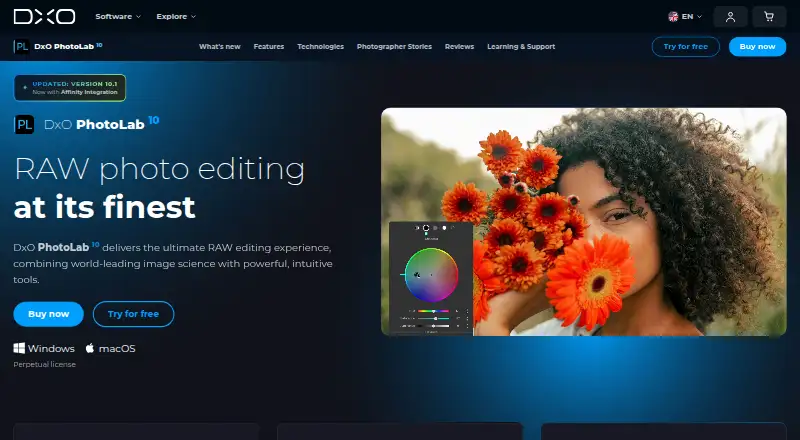Viewport: 800px width, 440px height.
Task: Open the shopping cart icon
Action: pos(769,17)
